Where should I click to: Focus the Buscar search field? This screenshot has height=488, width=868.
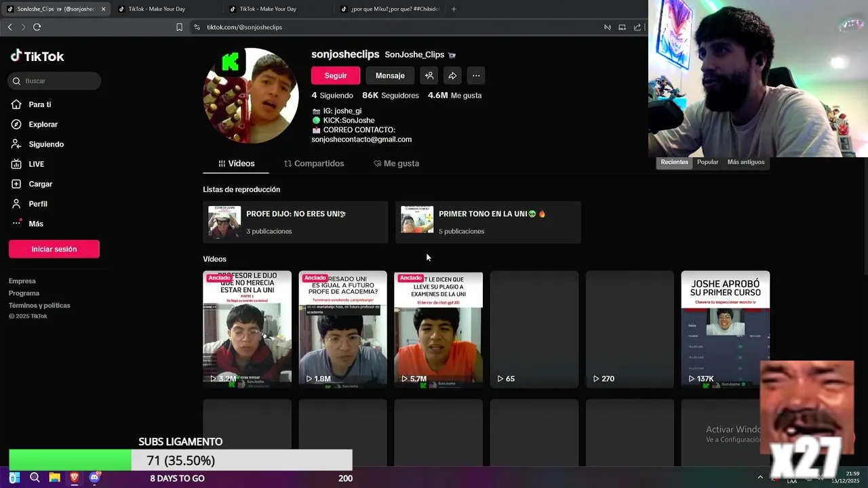55,81
